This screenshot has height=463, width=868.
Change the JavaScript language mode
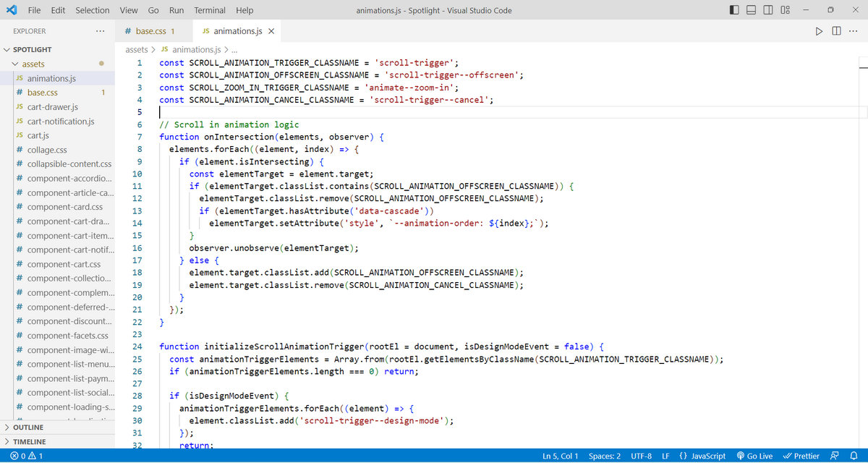[x=702, y=456]
